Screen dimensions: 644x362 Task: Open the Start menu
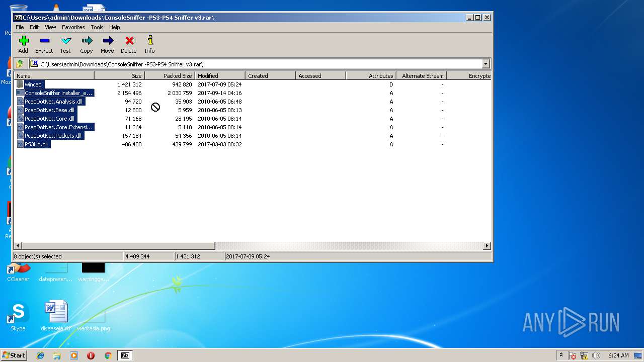tap(14, 355)
